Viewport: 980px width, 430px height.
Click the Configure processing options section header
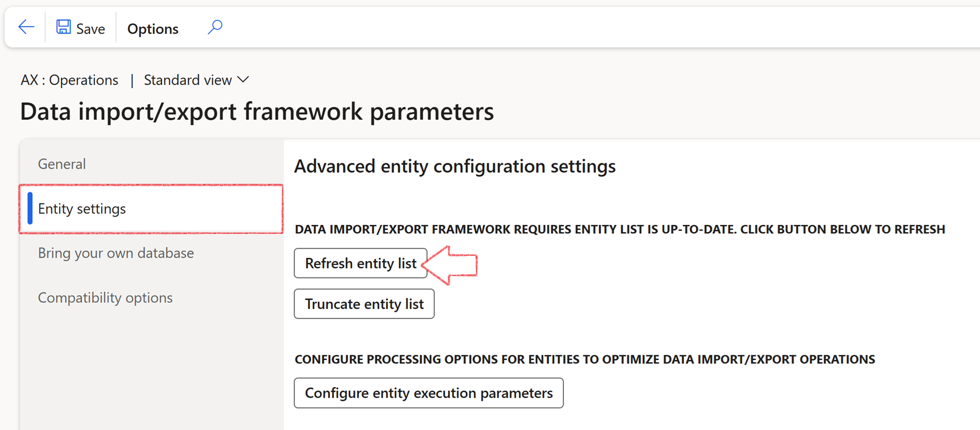click(584, 359)
